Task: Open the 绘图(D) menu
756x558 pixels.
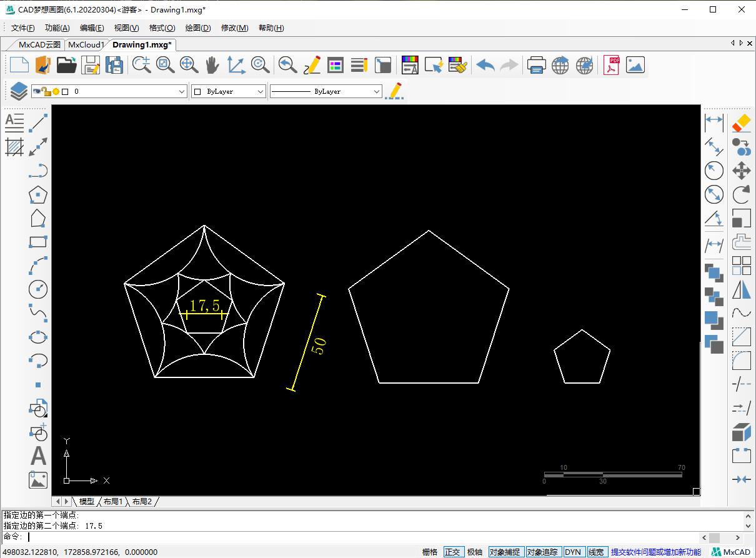Action: tap(198, 27)
